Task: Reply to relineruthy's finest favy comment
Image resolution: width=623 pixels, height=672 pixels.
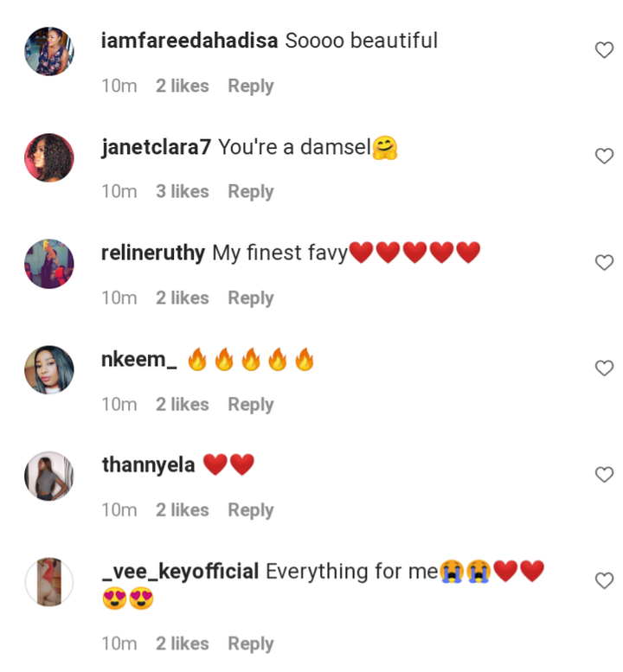Action: pyautogui.click(x=250, y=298)
